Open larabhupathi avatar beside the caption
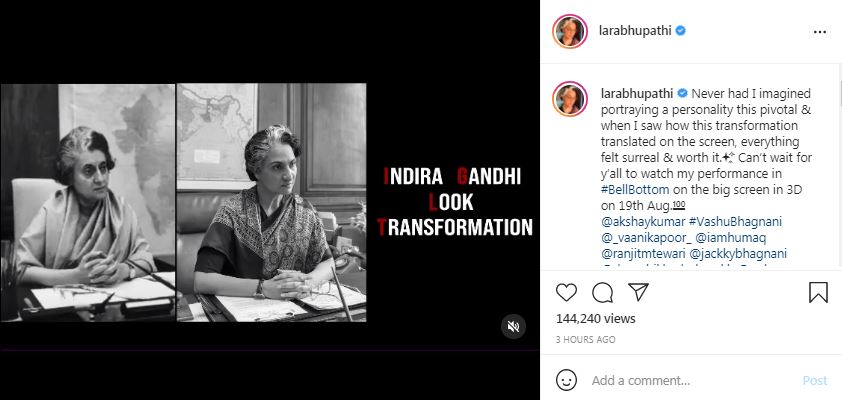The image size is (842, 400). coord(570,99)
